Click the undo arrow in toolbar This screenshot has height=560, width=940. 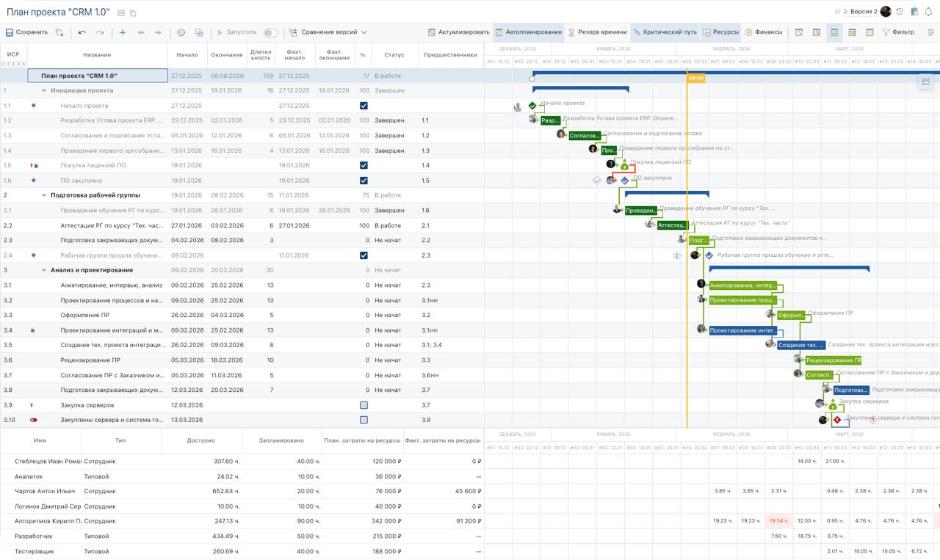point(82,32)
